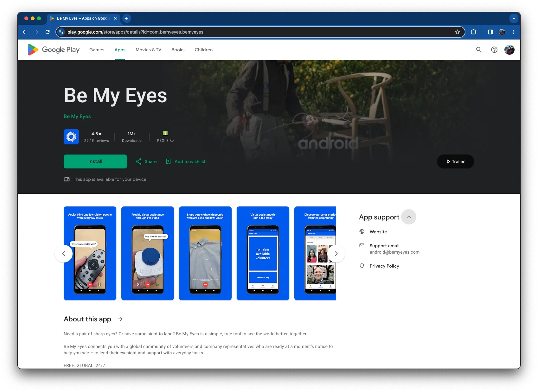Click the 1M+ Downloads stat
Viewport: 538px width, 392px height.
pos(132,137)
